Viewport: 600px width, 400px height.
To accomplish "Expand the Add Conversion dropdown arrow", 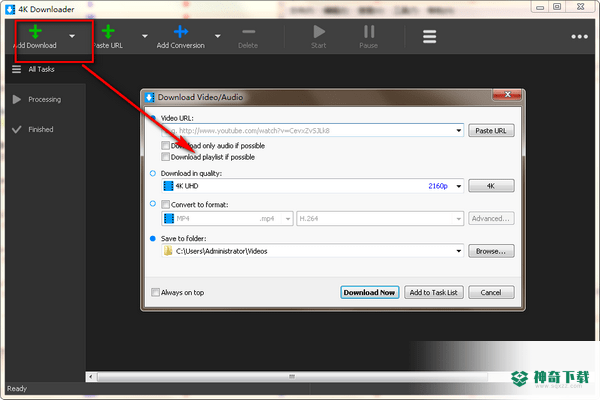I will pos(218,36).
